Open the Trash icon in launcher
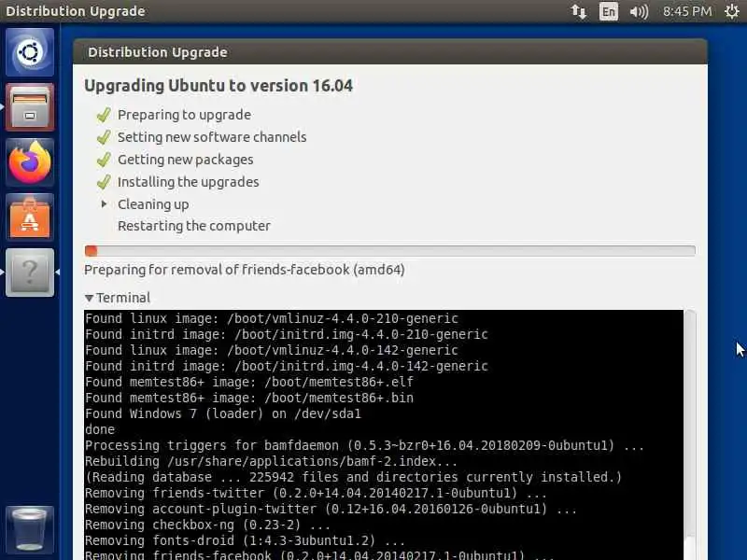This screenshot has height=560, width=747. pos(30,529)
